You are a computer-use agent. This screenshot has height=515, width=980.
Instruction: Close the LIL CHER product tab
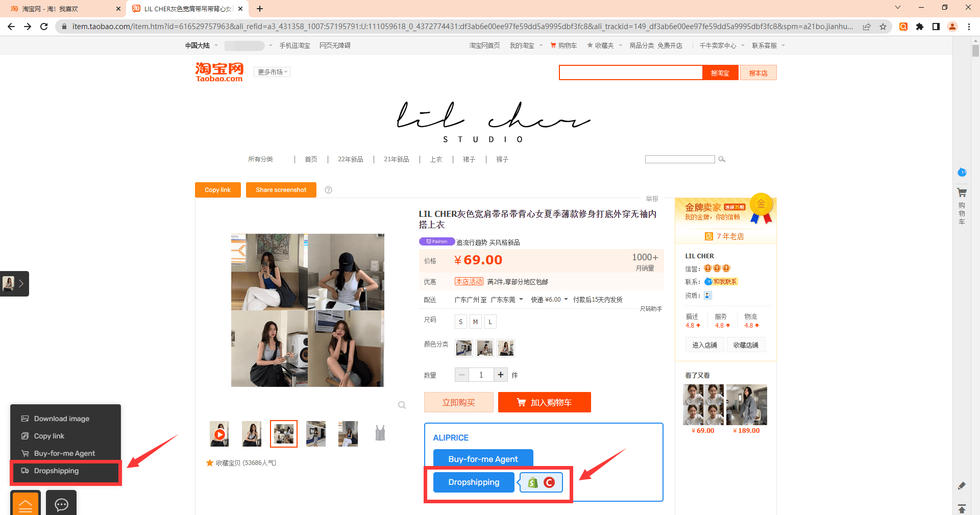(240, 9)
